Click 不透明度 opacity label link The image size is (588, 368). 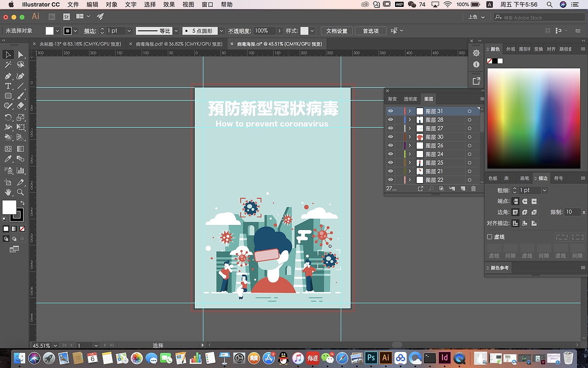[x=239, y=31]
